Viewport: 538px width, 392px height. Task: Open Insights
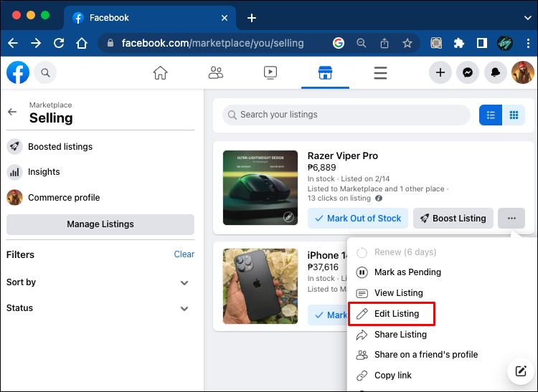click(100, 172)
